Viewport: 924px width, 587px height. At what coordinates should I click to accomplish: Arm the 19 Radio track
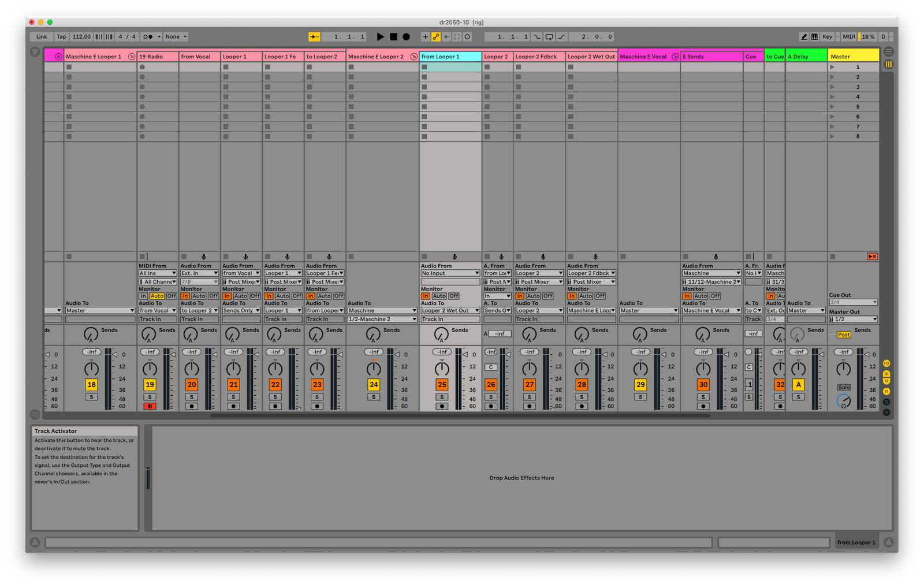coord(150,406)
